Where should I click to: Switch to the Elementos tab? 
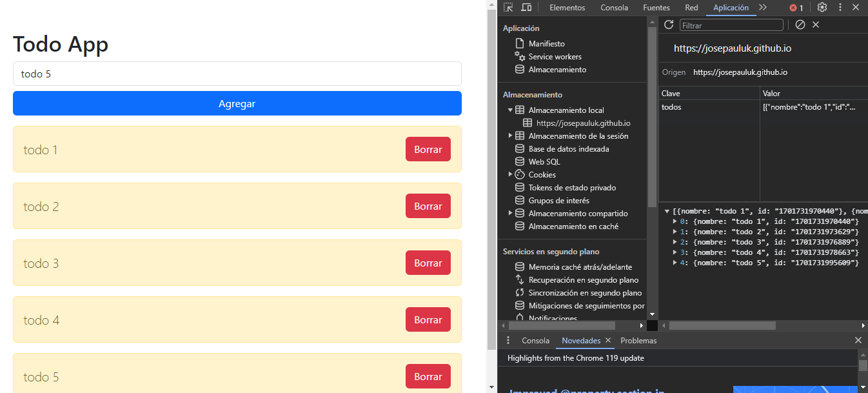pos(567,8)
